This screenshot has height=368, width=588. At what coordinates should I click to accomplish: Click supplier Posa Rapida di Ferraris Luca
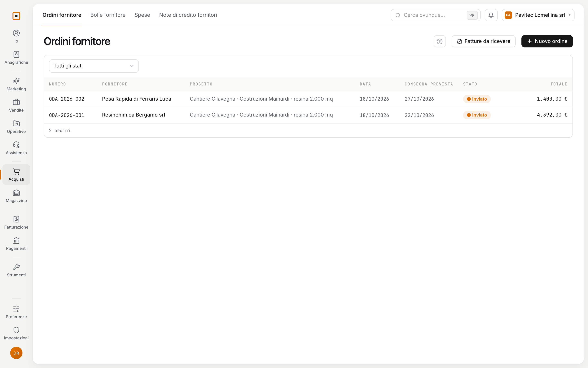(137, 99)
